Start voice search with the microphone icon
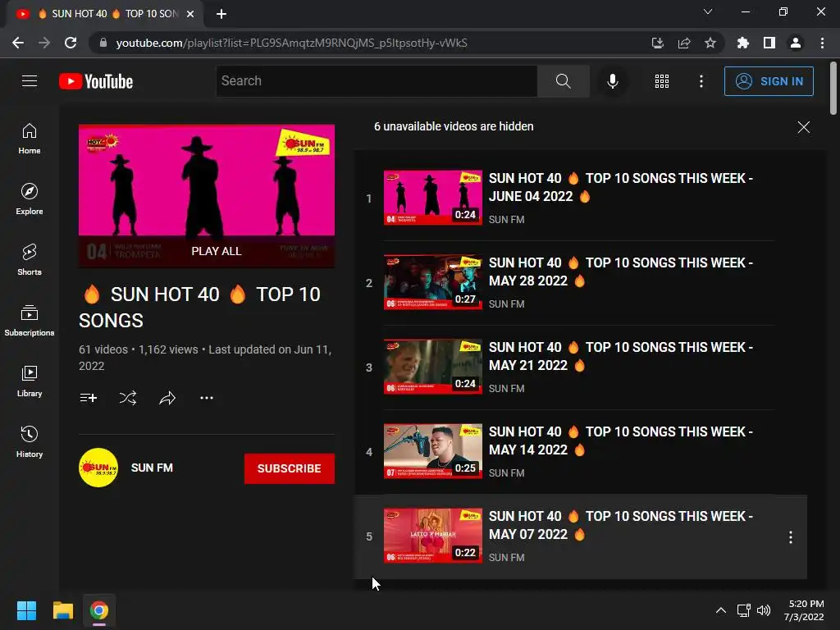This screenshot has height=630, width=840. 612,81
